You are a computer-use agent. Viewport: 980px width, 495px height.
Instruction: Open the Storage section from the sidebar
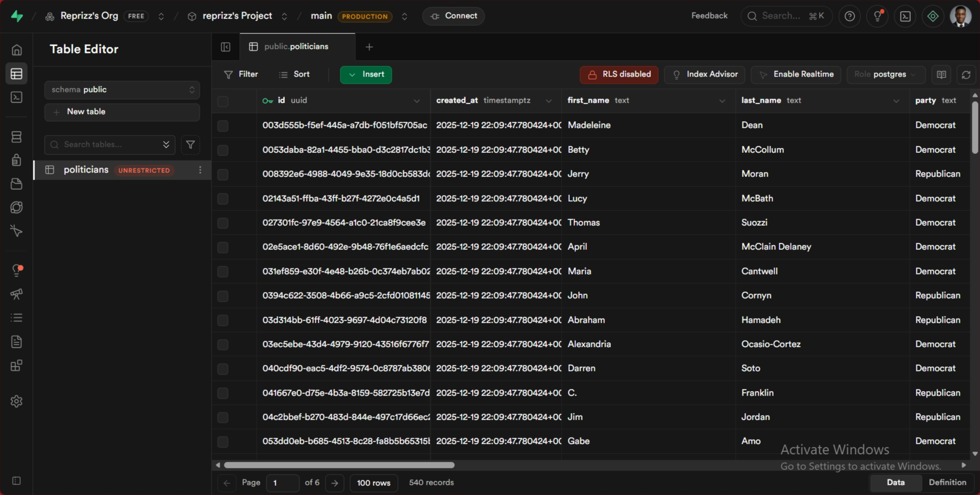(16, 184)
